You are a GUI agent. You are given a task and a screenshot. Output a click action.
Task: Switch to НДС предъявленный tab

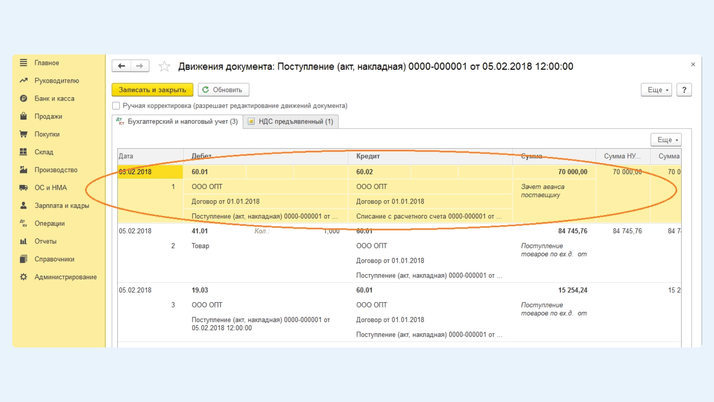290,122
